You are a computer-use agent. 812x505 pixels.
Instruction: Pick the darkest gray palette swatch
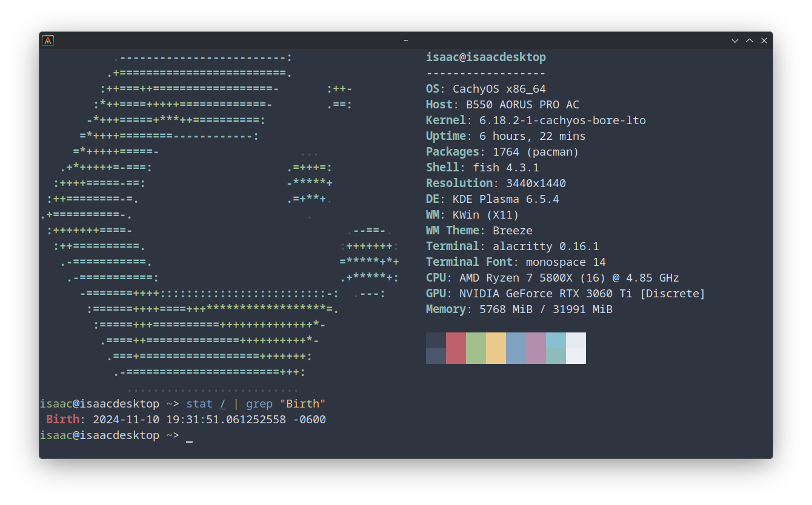pyautogui.click(x=436, y=340)
